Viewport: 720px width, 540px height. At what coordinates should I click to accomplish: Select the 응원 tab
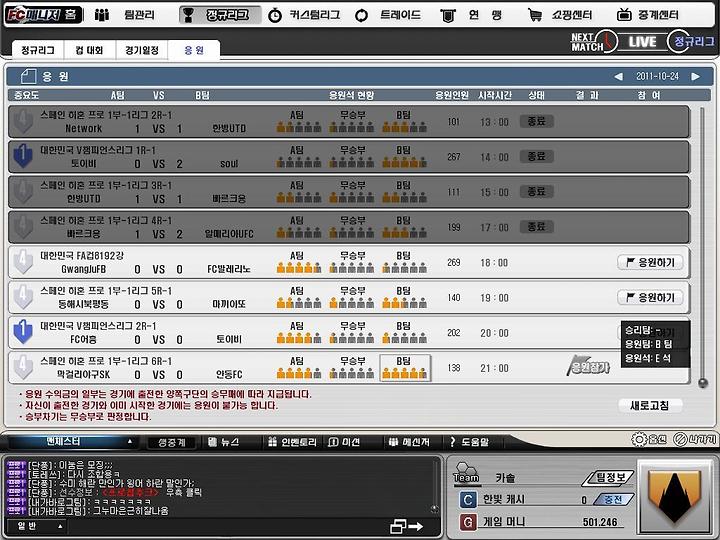[x=194, y=50]
